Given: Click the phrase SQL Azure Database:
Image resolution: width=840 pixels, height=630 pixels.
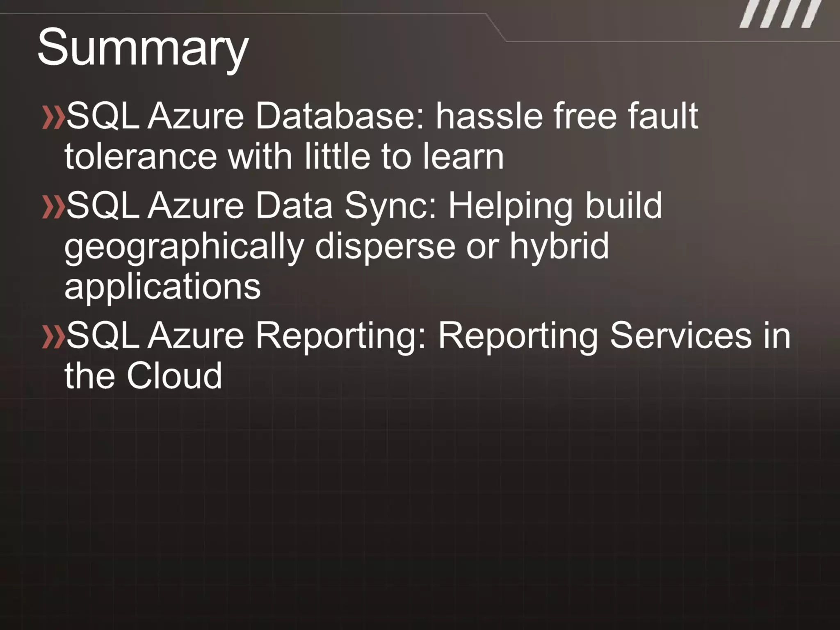Looking at the screenshot, I should point(245,116).
